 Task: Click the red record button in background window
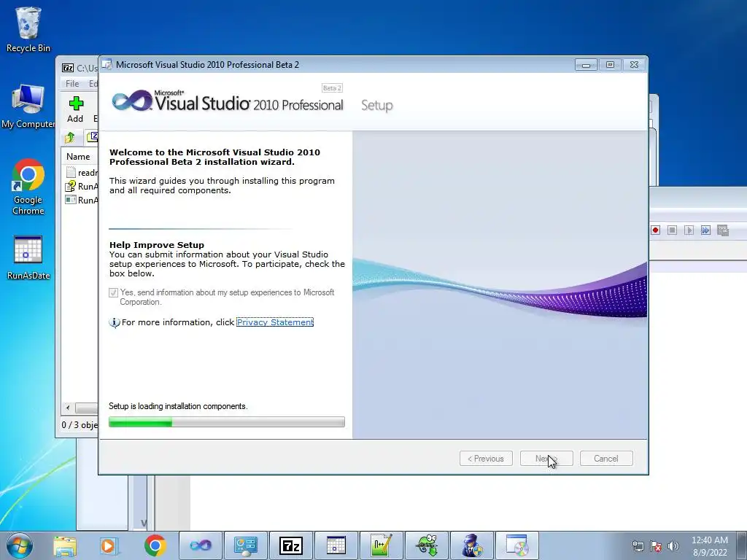656,230
